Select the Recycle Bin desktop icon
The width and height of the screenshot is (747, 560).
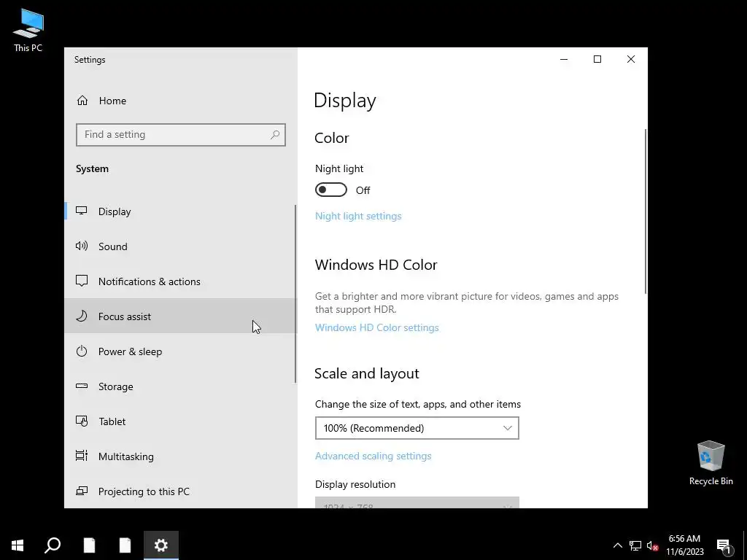(x=711, y=463)
